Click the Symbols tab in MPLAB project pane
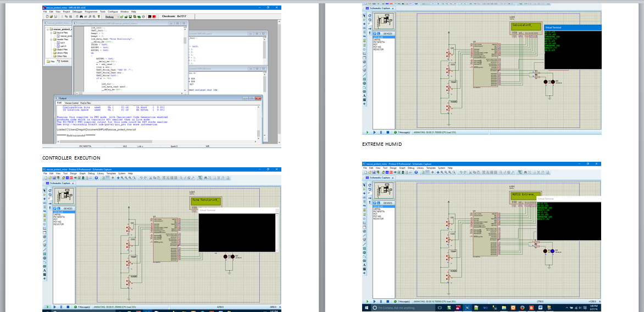644x312 pixels. [63, 62]
